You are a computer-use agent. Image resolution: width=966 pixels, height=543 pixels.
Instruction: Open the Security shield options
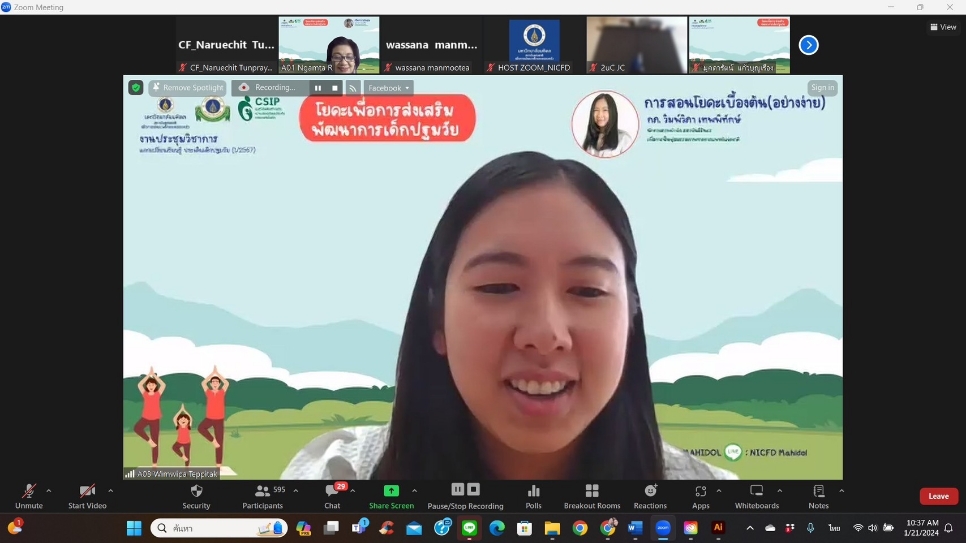(196, 495)
